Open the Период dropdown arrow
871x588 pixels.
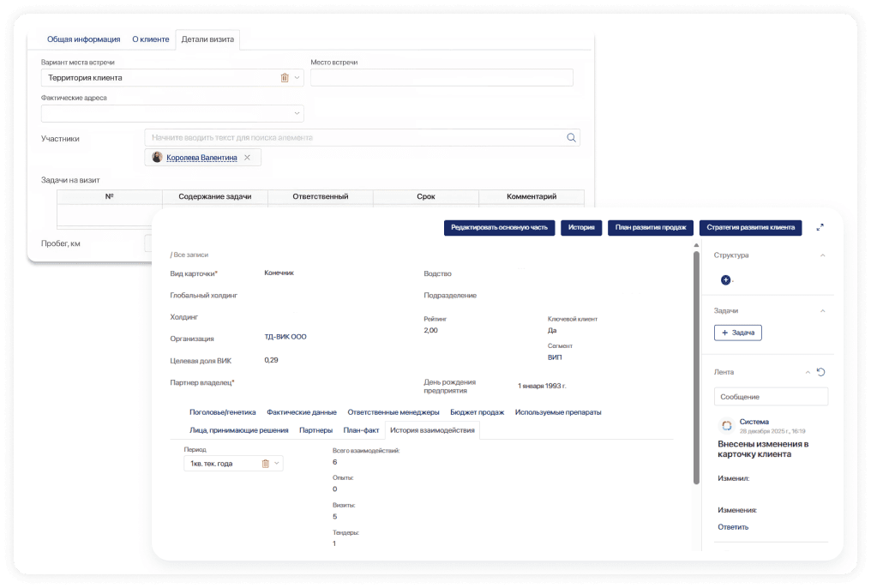tap(277, 464)
